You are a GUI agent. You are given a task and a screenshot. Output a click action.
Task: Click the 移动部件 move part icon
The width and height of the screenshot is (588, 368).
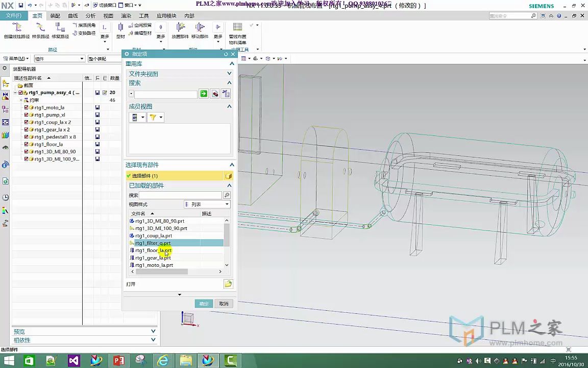[200, 29]
